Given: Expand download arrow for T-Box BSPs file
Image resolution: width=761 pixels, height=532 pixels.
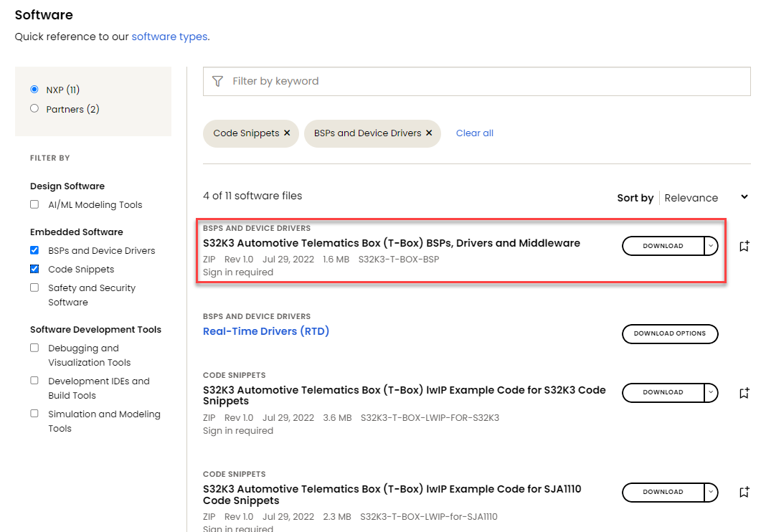Looking at the screenshot, I should tap(711, 246).
